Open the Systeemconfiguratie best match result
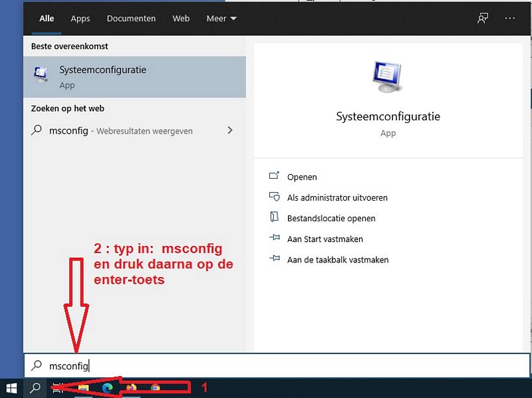This screenshot has width=532, height=398. pyautogui.click(x=135, y=77)
